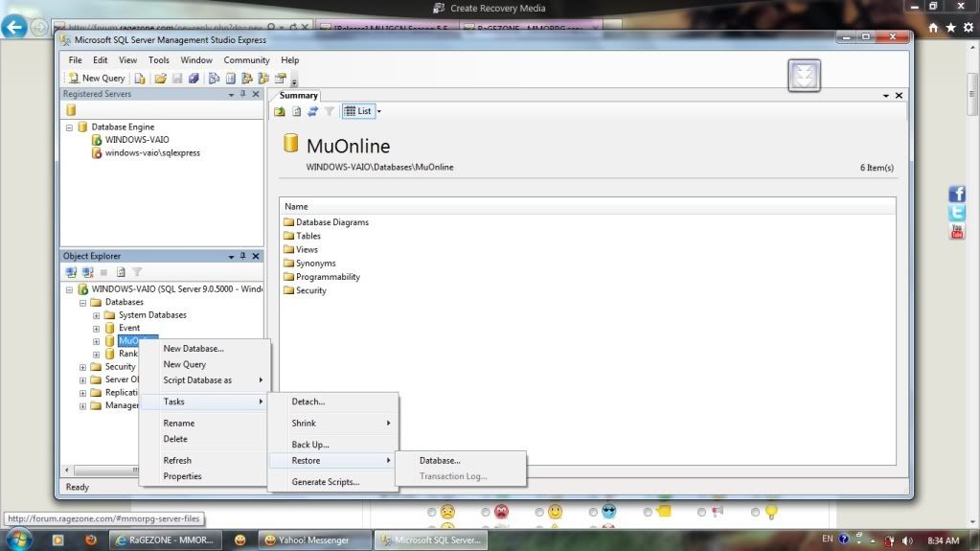Pin the Object Explorer panel with pushpin
The image size is (980, 551).
pos(242,257)
